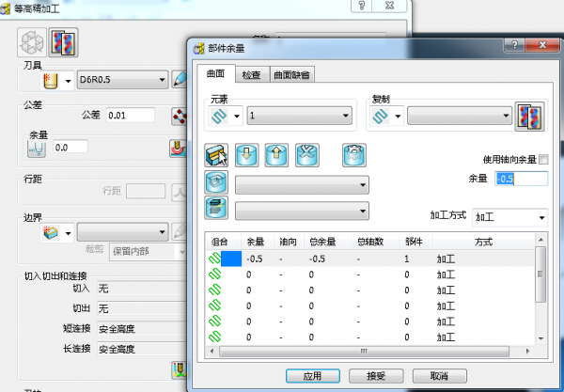
Task: Click the tolerance points icon beside 公差 value
Action: [180, 117]
